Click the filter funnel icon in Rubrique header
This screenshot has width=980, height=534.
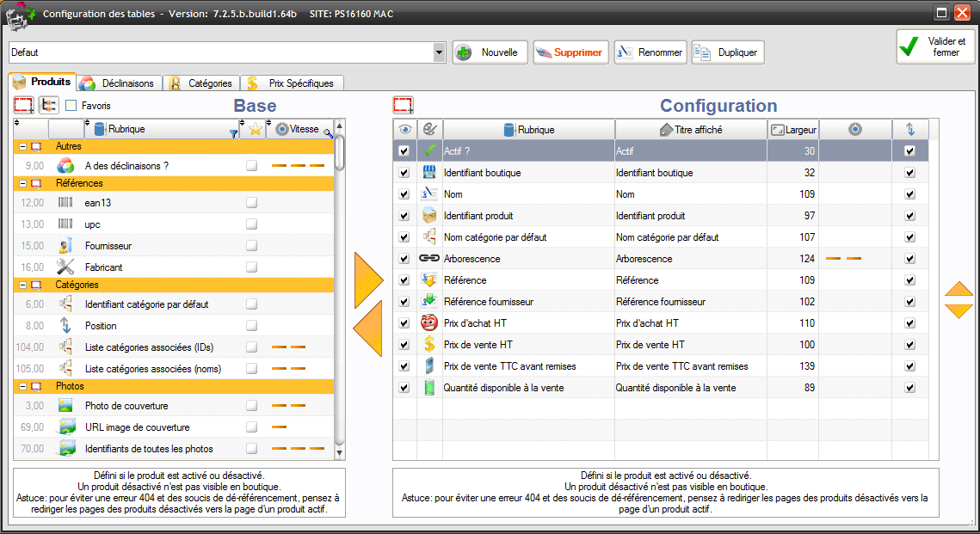click(x=233, y=133)
